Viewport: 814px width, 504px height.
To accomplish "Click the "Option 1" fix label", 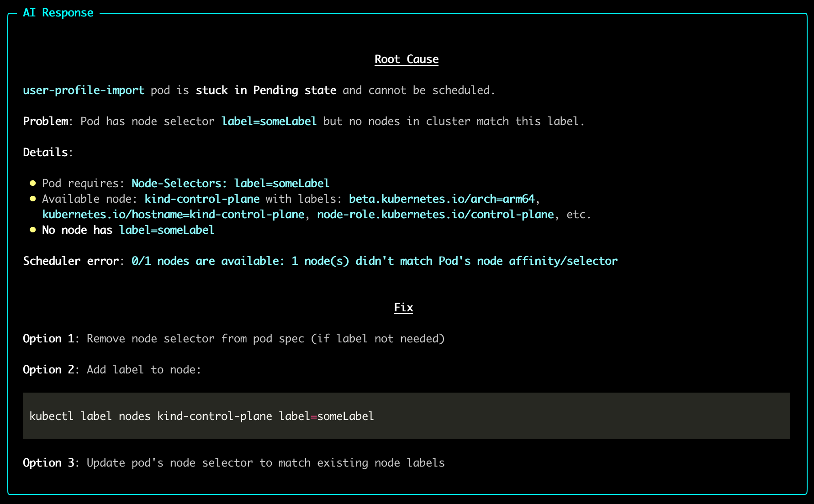I will (x=48, y=339).
